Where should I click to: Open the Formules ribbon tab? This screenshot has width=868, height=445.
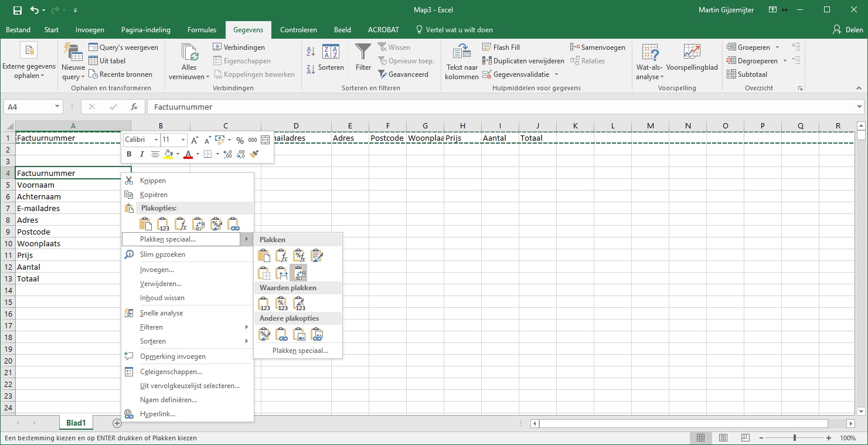[x=202, y=30]
